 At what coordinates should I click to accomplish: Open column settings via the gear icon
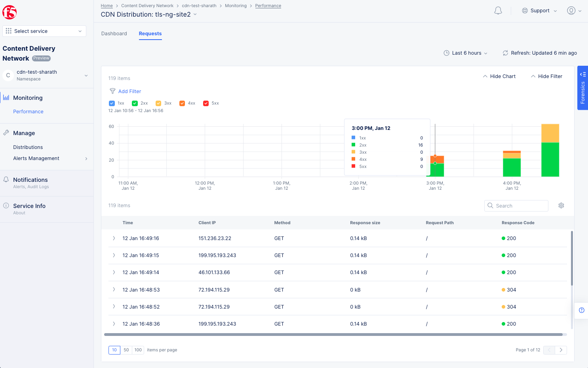pos(561,206)
